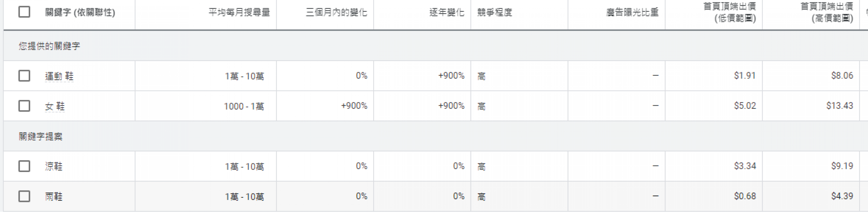The width and height of the screenshot is (868, 212).
Task: Click the 雨鞋 keyword suggestion
Action: pos(54,197)
